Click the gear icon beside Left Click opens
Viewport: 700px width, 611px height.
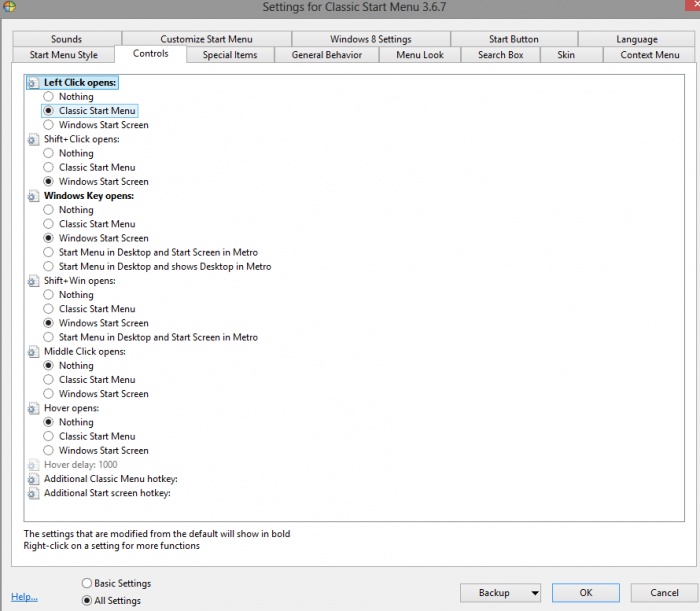coord(33,83)
